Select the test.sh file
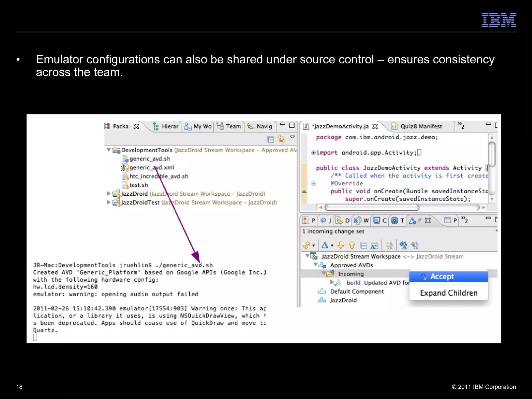The height and width of the screenshot is (399, 532). tap(138, 185)
